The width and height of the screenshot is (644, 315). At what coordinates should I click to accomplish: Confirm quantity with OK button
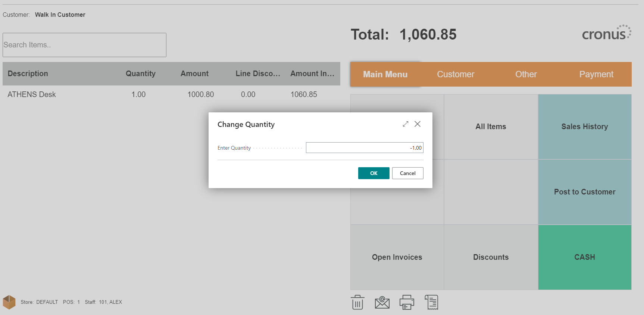pyautogui.click(x=373, y=173)
